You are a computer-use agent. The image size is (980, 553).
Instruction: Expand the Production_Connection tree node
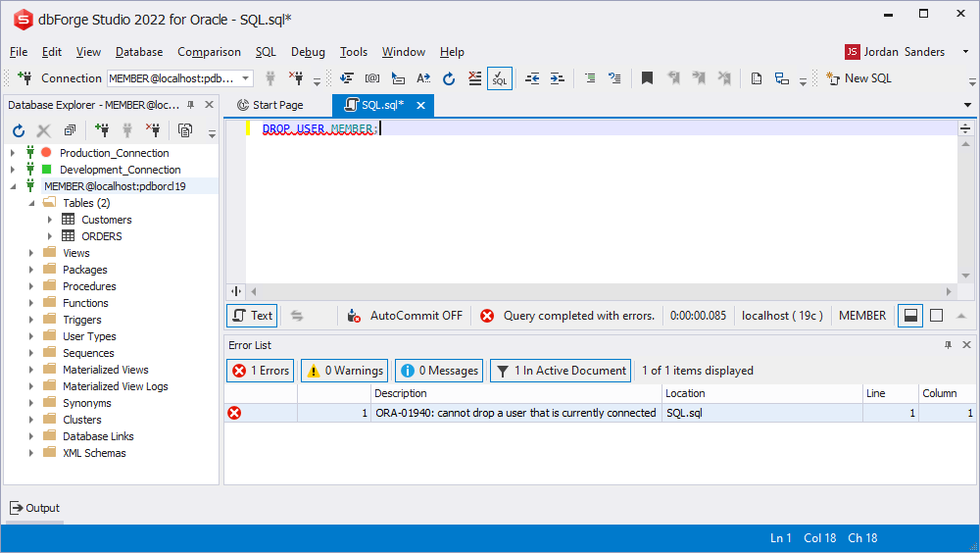tap(13, 153)
